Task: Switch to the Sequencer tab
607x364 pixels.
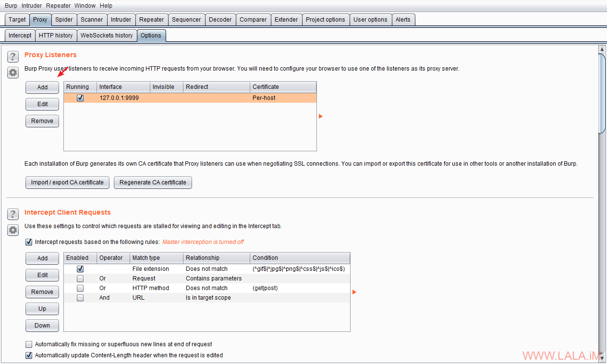Action: coord(186,20)
